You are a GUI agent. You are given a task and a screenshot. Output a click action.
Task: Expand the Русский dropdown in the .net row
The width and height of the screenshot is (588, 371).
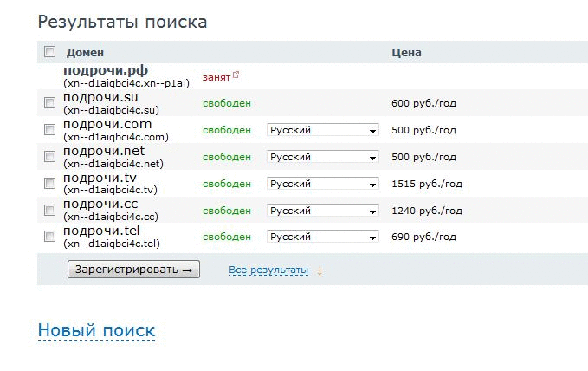tap(323, 157)
